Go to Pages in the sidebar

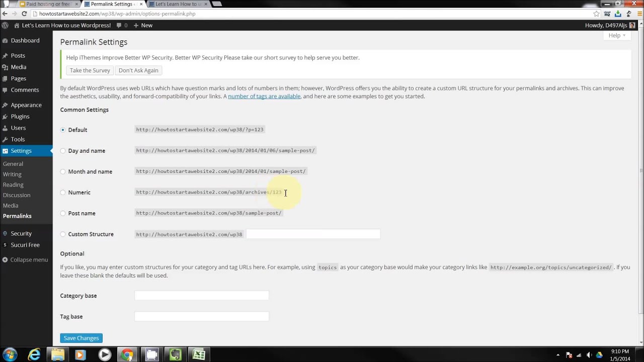click(x=19, y=78)
